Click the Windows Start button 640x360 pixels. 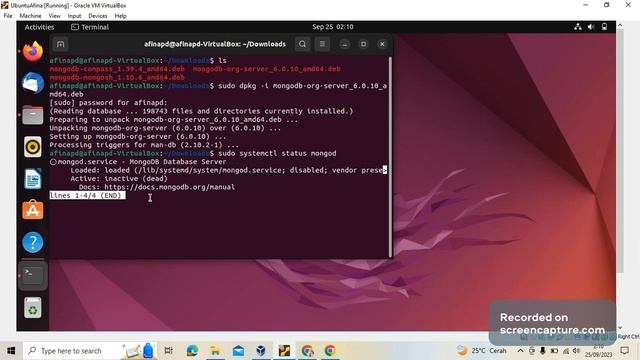(11, 351)
